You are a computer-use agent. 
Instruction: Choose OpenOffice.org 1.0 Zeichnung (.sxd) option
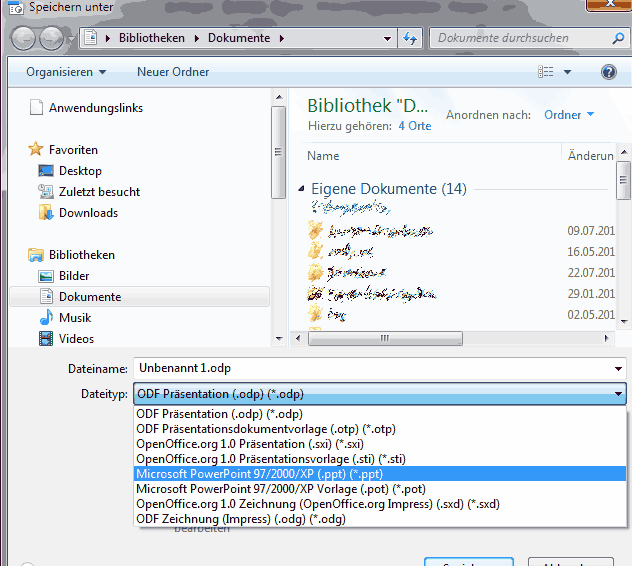380,504
